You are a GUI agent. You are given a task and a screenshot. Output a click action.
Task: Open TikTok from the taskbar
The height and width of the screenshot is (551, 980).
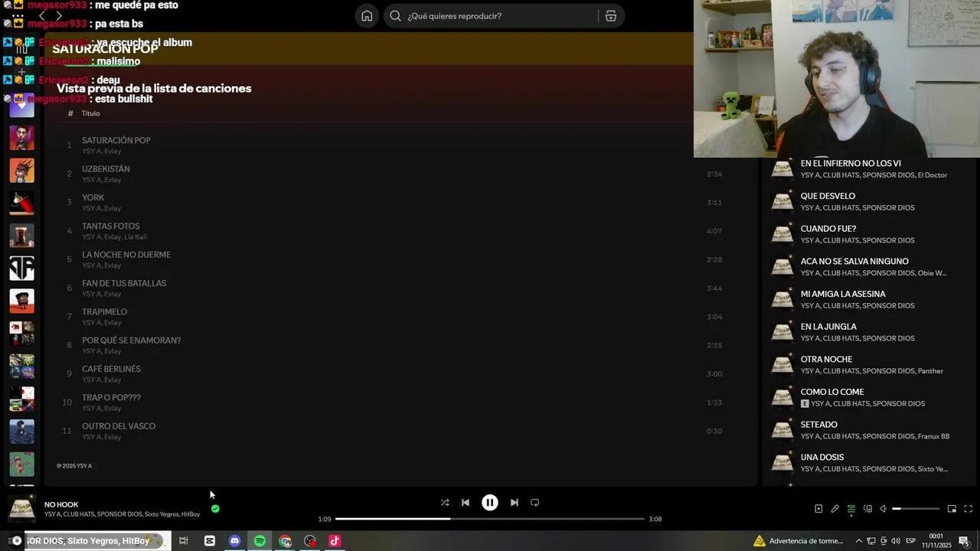(335, 541)
